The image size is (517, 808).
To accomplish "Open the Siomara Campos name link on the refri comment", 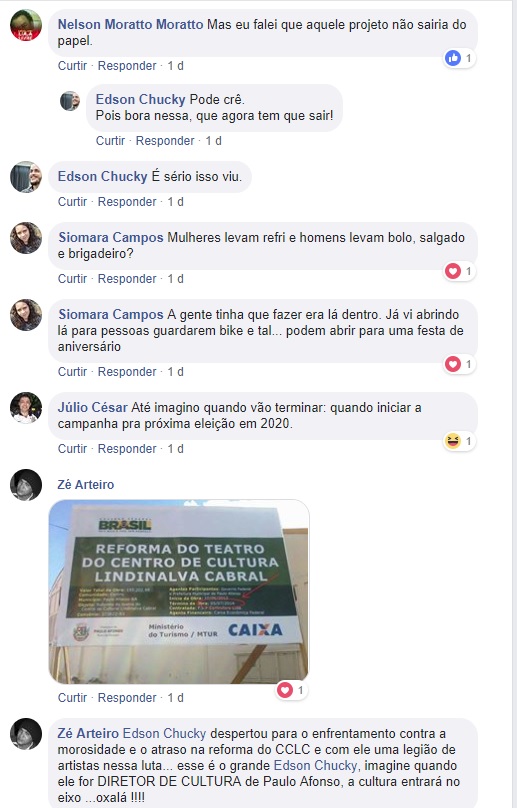I will pos(111,238).
